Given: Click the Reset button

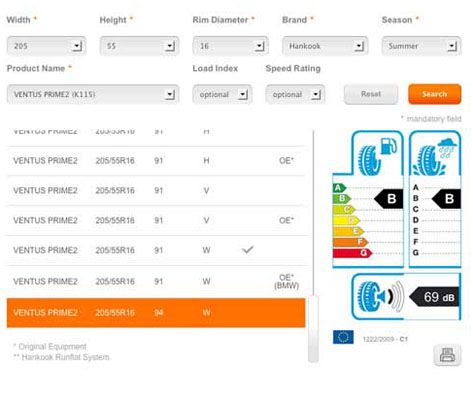Looking at the screenshot, I should [371, 94].
